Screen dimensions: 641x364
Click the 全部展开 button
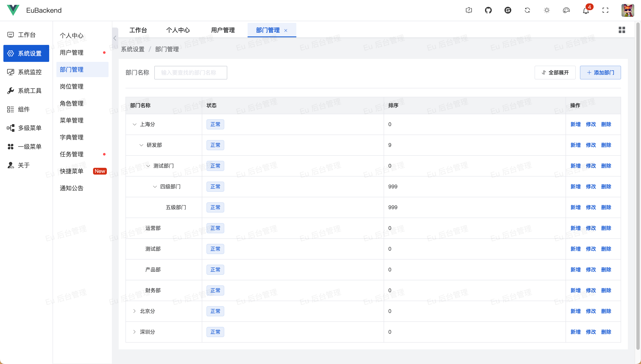coord(555,72)
